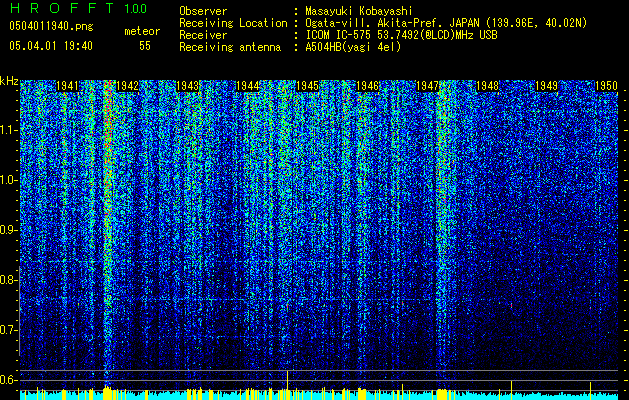Click the 1941 time marker
This screenshot has width=629, height=400.
[67, 86]
